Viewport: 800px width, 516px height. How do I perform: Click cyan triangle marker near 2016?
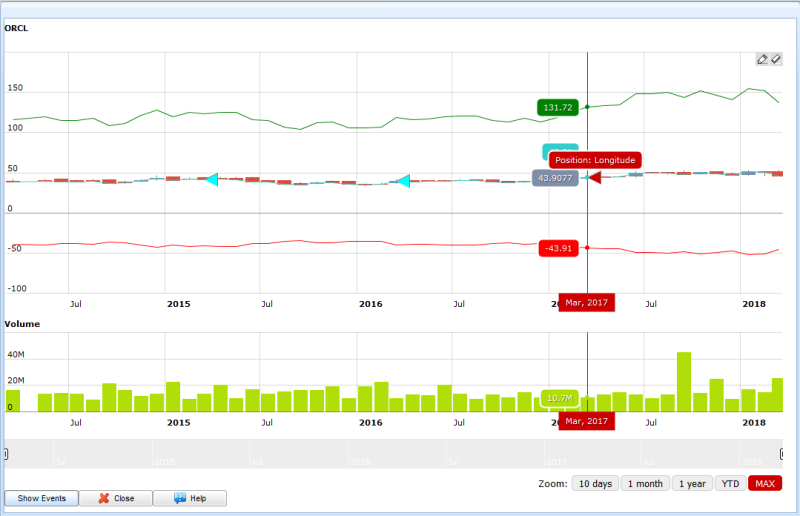pyautogui.click(x=403, y=182)
